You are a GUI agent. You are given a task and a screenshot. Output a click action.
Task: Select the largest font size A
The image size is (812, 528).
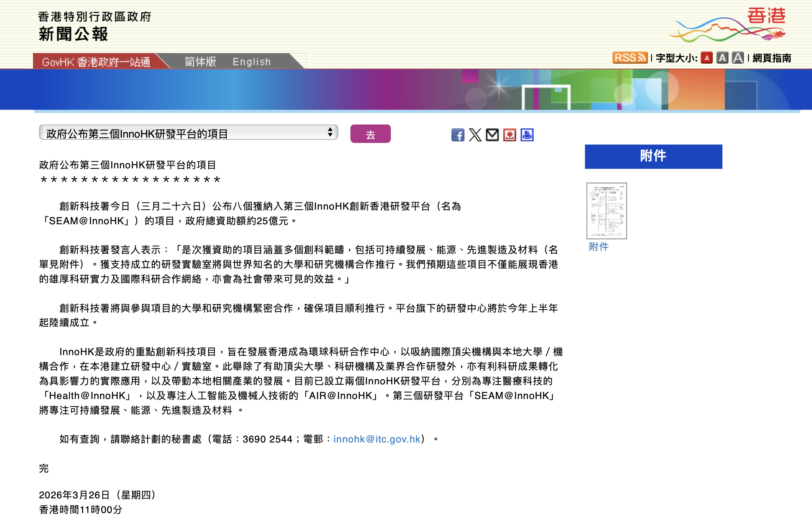738,58
